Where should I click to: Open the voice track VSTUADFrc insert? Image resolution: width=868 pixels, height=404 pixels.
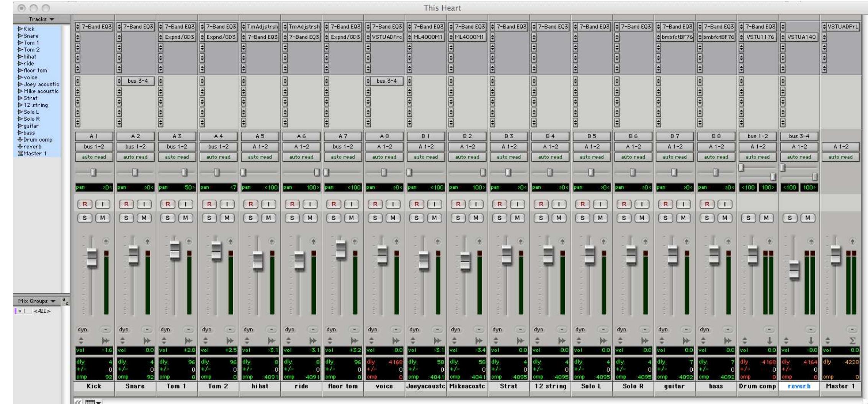pyautogui.click(x=387, y=37)
